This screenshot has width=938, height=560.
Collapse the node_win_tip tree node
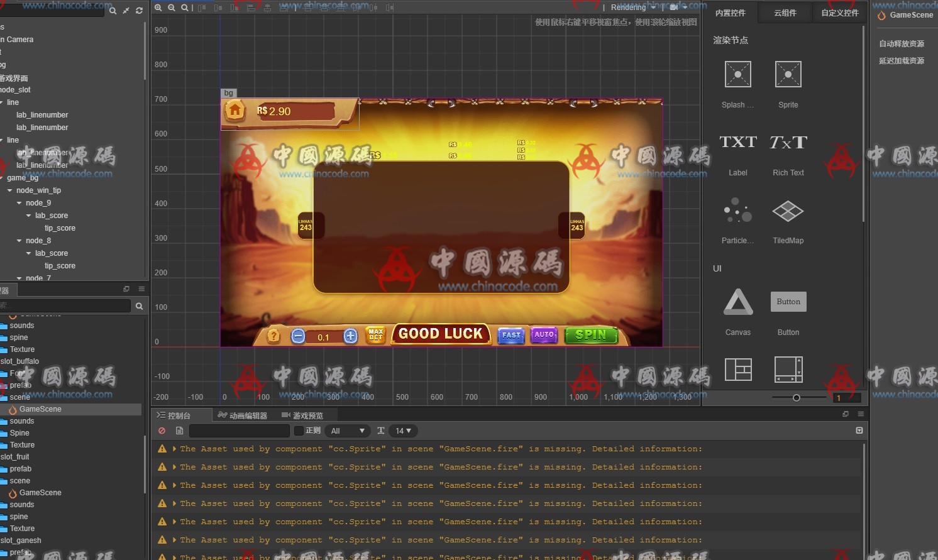coord(10,190)
